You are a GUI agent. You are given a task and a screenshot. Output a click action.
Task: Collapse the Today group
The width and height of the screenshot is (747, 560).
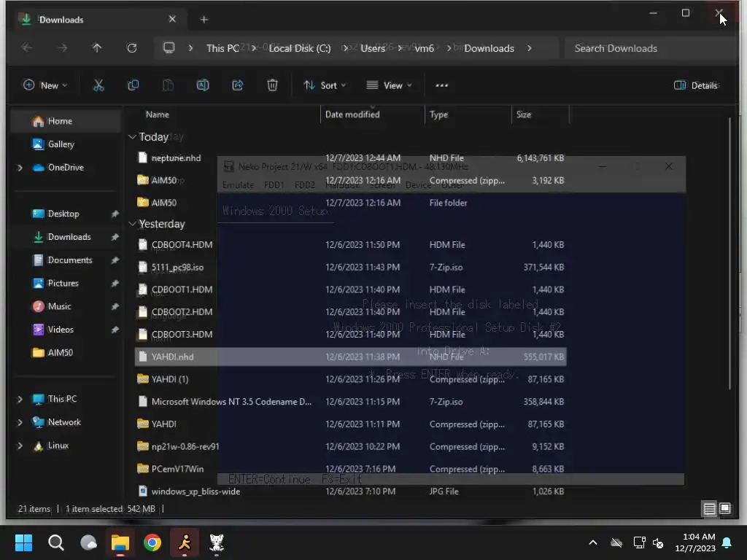132,136
